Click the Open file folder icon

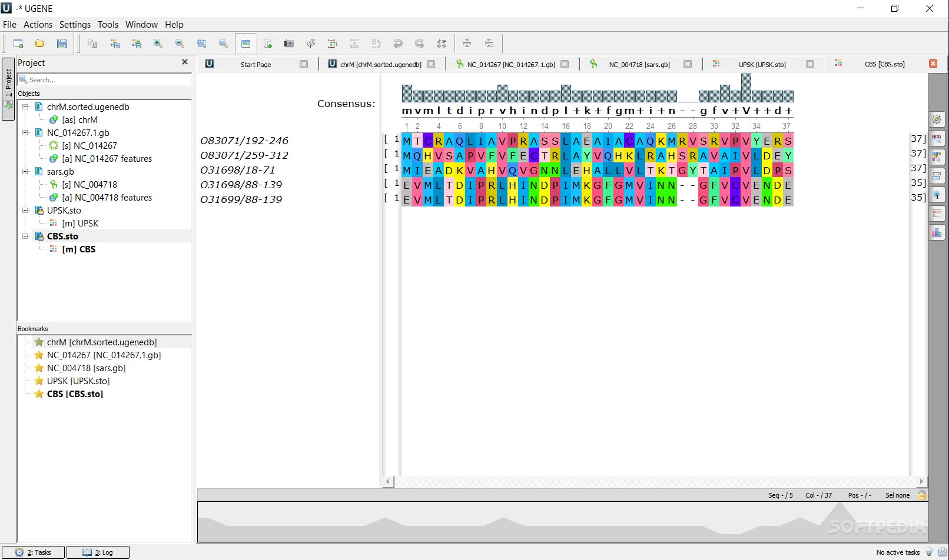click(39, 44)
